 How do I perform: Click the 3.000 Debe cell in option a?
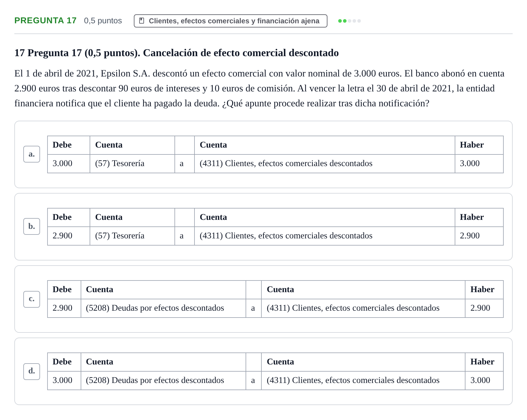69,163
